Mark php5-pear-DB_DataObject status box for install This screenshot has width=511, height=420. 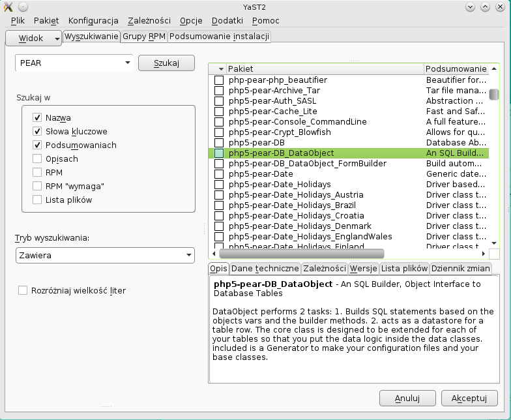pyautogui.click(x=219, y=153)
